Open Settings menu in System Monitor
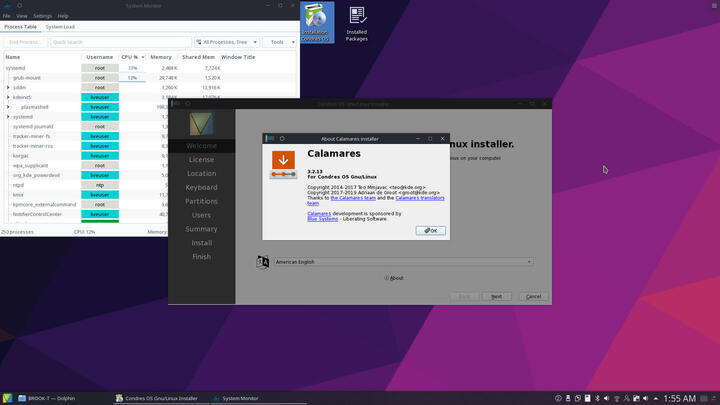This screenshot has width=720, height=405. pos(43,16)
